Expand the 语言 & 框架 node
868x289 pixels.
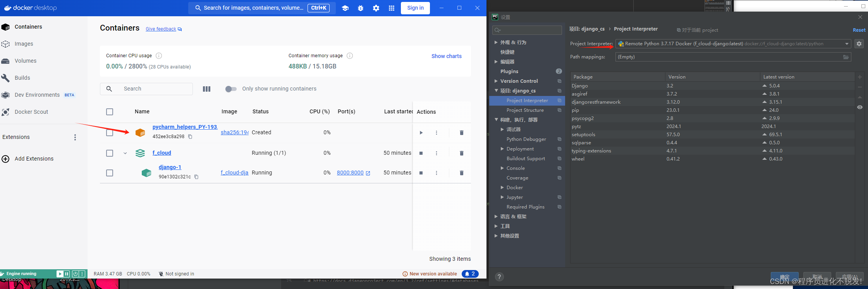click(496, 216)
